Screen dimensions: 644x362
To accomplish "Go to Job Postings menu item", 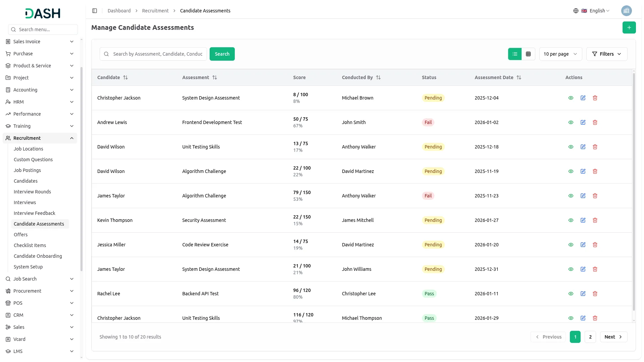I will [x=27, y=170].
